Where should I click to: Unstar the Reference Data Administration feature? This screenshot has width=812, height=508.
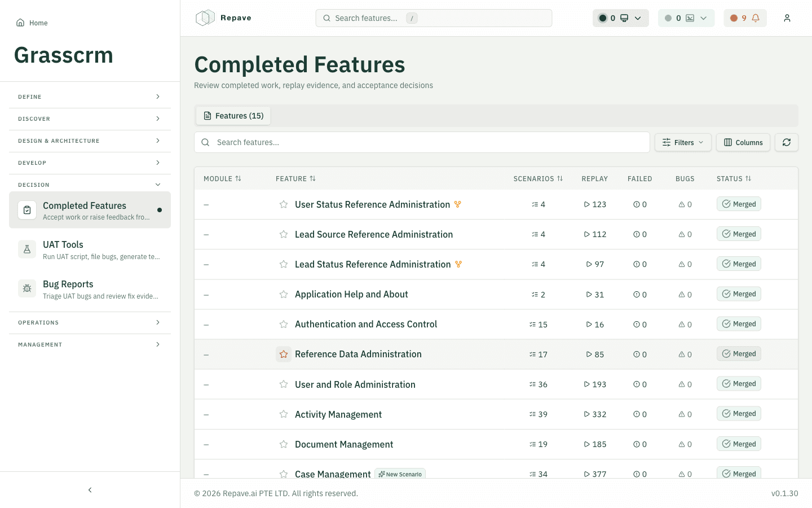point(284,354)
